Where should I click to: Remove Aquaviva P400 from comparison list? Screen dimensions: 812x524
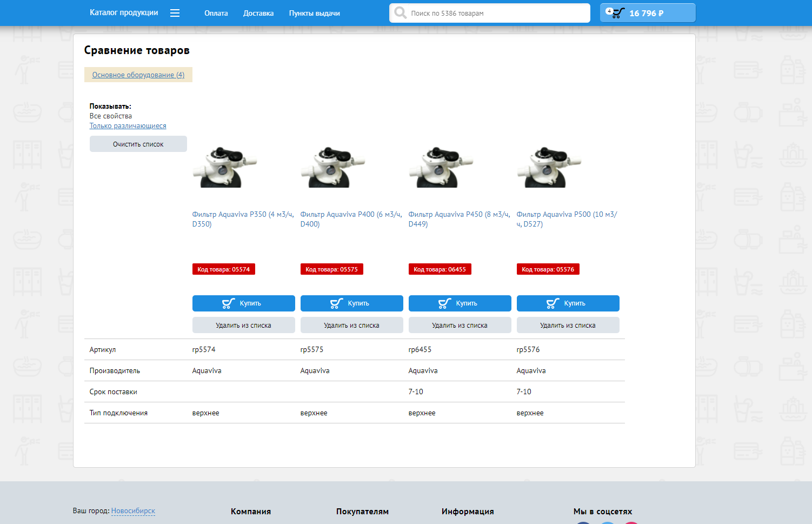[x=351, y=326]
